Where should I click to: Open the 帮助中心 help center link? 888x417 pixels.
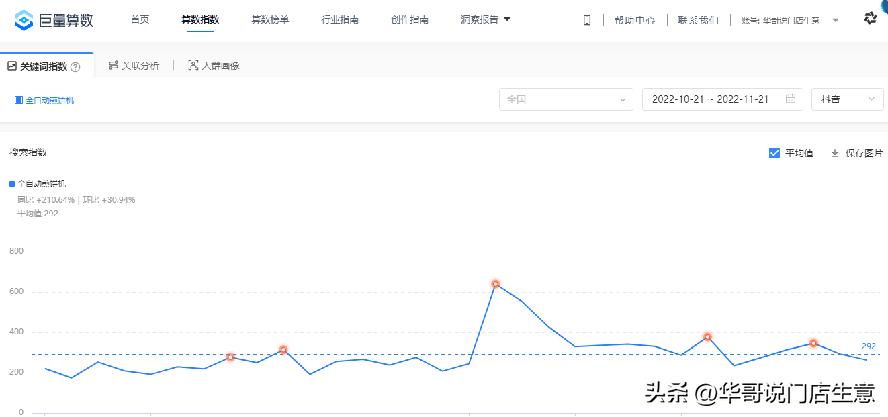coord(635,20)
